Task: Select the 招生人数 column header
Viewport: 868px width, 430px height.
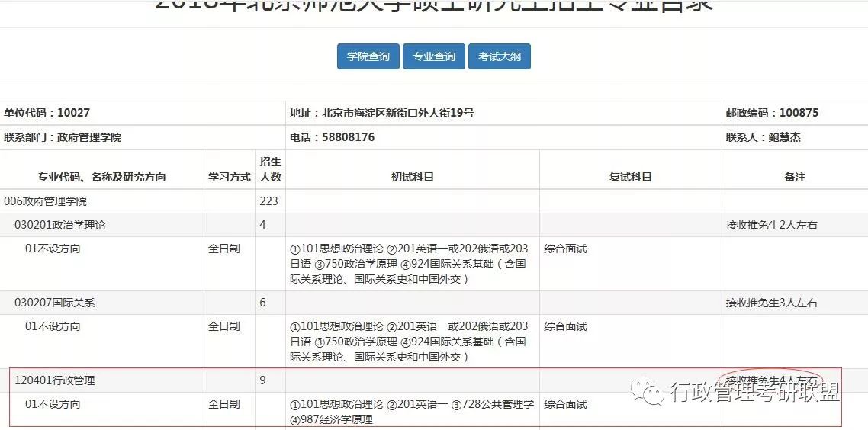Action: tap(270, 169)
